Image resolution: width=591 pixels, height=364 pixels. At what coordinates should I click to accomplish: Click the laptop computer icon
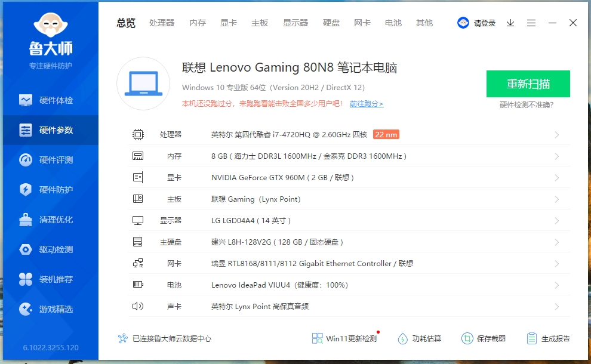coord(143,84)
